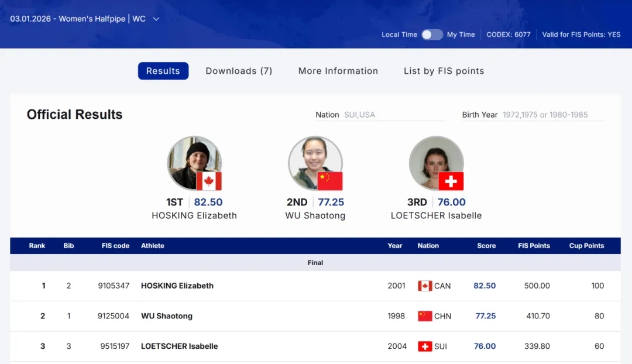Viewport: 632px width, 364px height.
Task: Click the Canadian flag badge on the podium
Action: point(209,181)
